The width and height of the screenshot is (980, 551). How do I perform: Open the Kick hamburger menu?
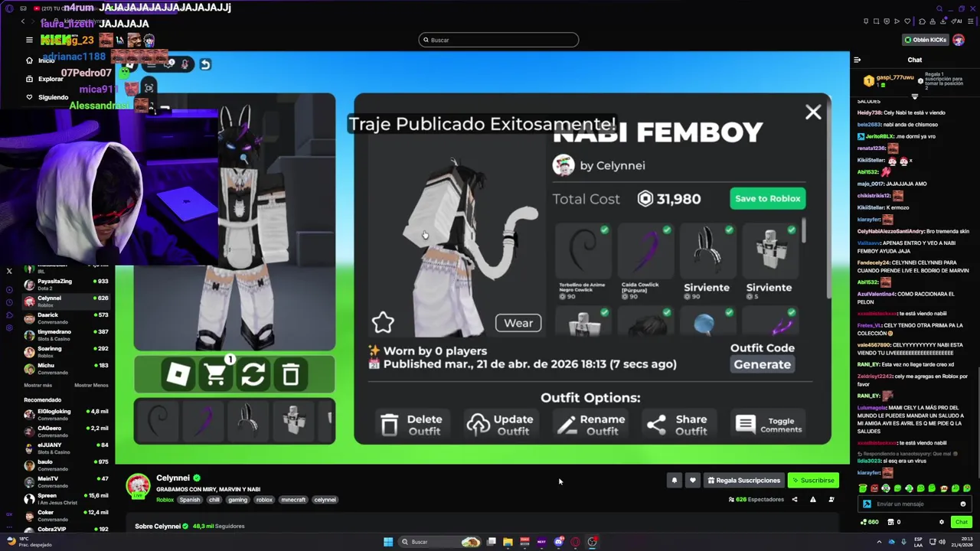pos(29,40)
